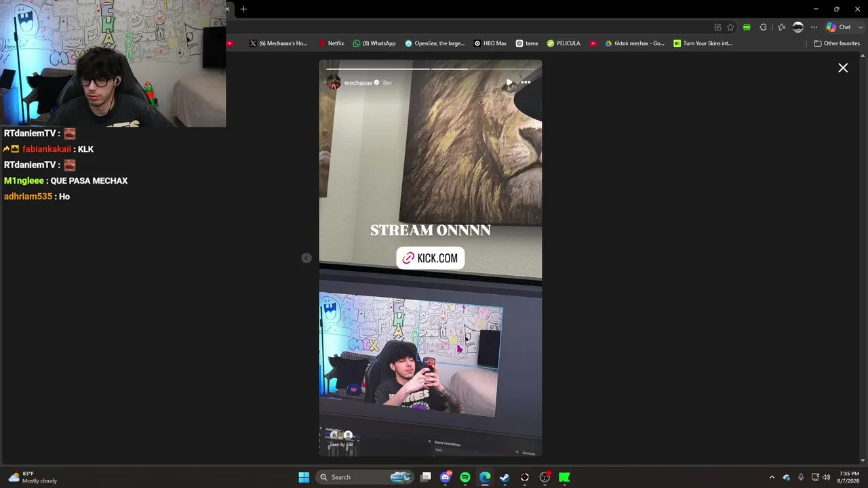The width and height of the screenshot is (868, 488).
Task: Click the microphone tray icon
Action: pos(801,477)
